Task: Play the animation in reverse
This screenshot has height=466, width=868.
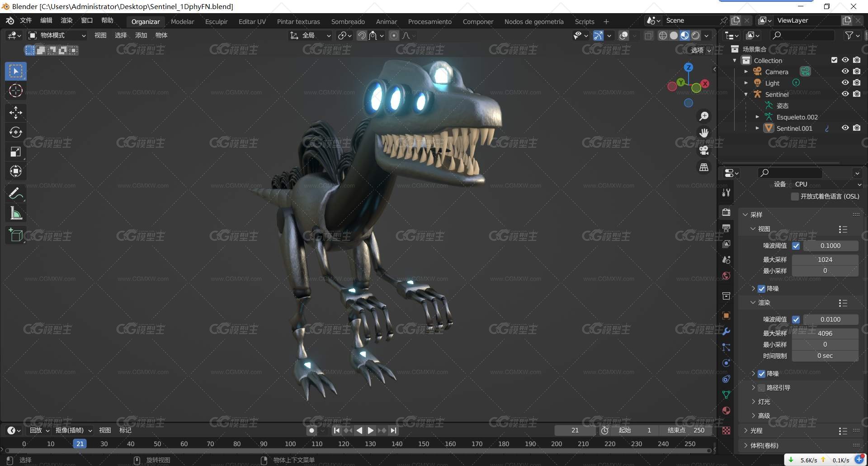Action: (x=359, y=430)
